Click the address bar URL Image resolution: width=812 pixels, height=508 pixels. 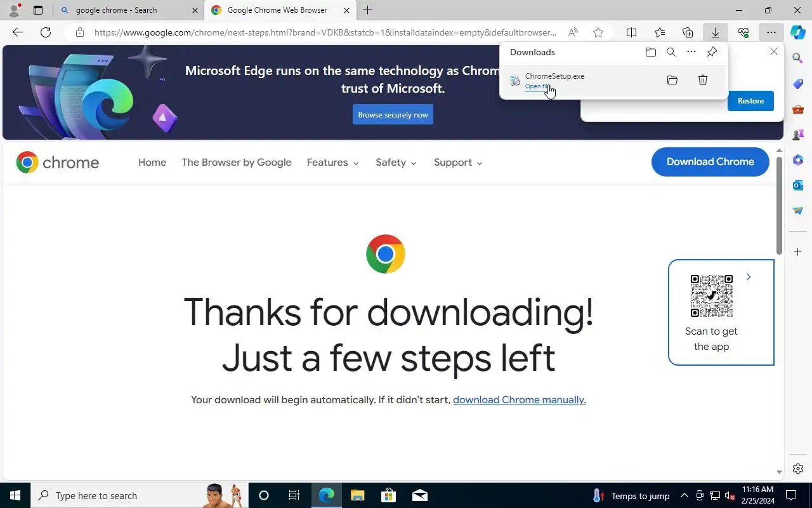(x=325, y=32)
